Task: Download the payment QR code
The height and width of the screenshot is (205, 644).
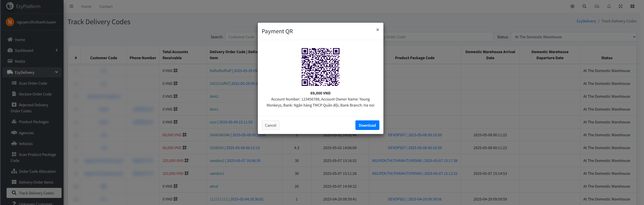Action: (367, 125)
